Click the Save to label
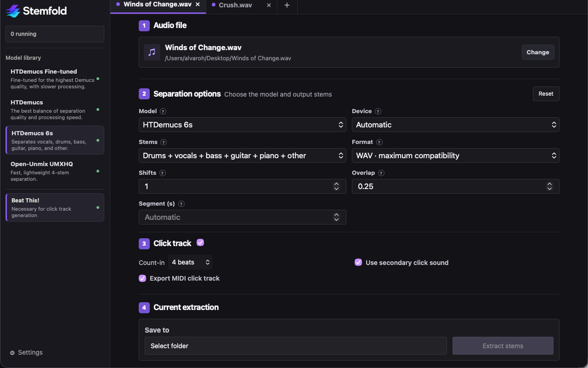 click(157, 330)
